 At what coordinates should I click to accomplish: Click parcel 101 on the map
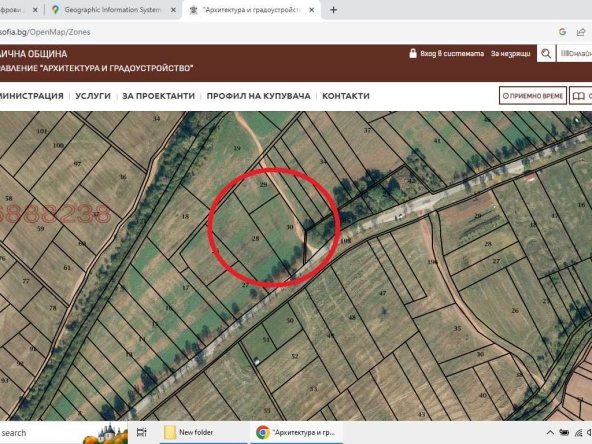click(42, 131)
